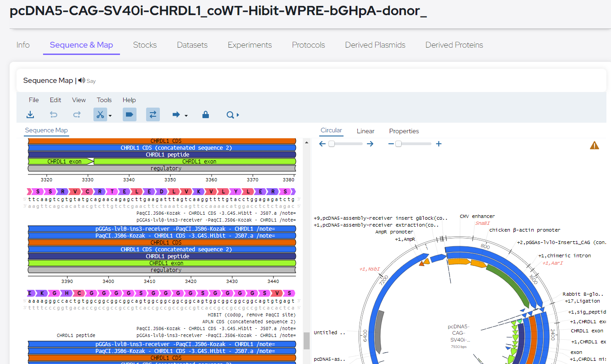The image size is (611, 364).
Task: Open the File menu
Action: click(x=33, y=100)
